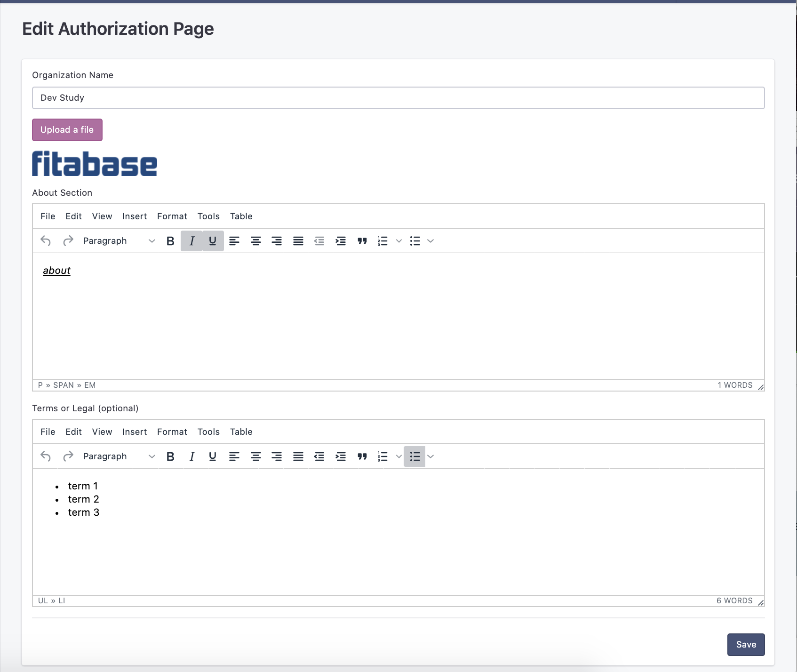Click the 6 WORDS count in Terms editor

734,601
